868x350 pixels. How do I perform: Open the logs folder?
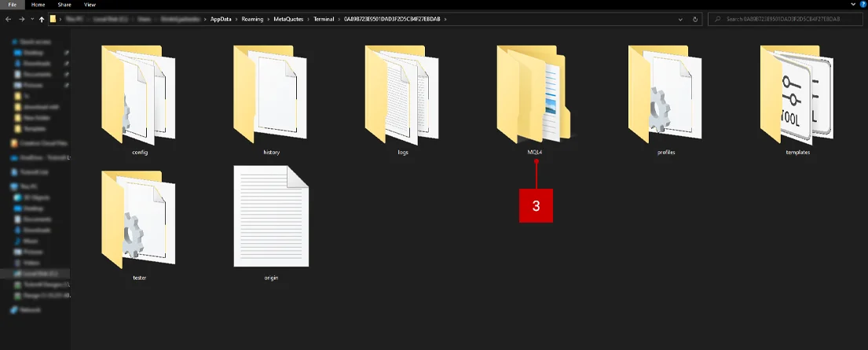pos(403,96)
